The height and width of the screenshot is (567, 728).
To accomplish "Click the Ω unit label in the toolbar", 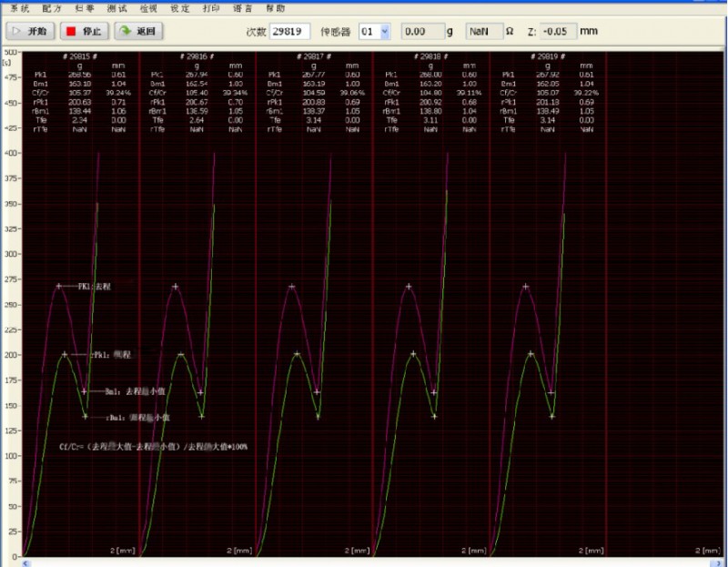I will pyautogui.click(x=510, y=32).
